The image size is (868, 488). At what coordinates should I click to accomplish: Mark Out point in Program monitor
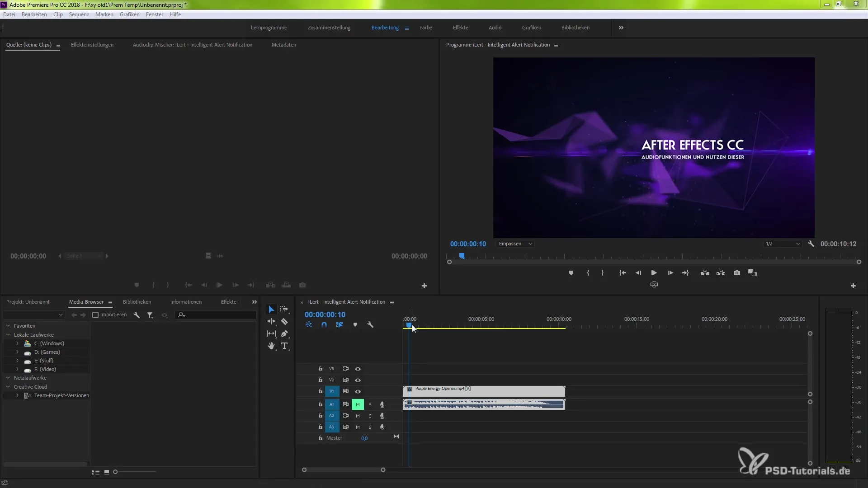(x=602, y=273)
